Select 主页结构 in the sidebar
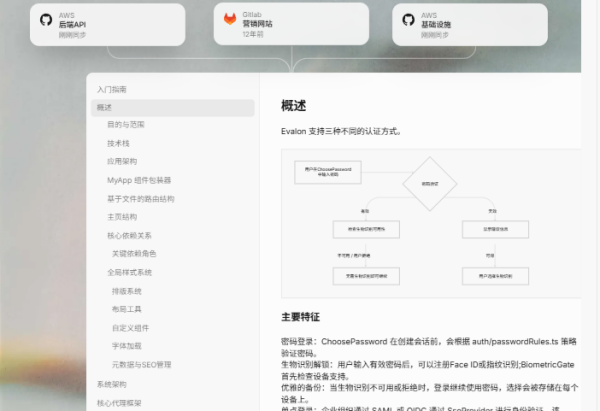This screenshot has height=411, width=600. [122, 217]
